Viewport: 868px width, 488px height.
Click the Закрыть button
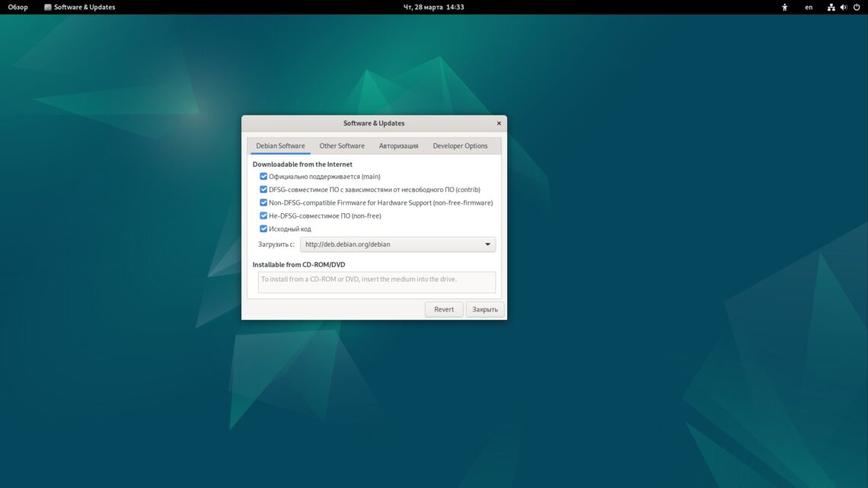tap(485, 309)
